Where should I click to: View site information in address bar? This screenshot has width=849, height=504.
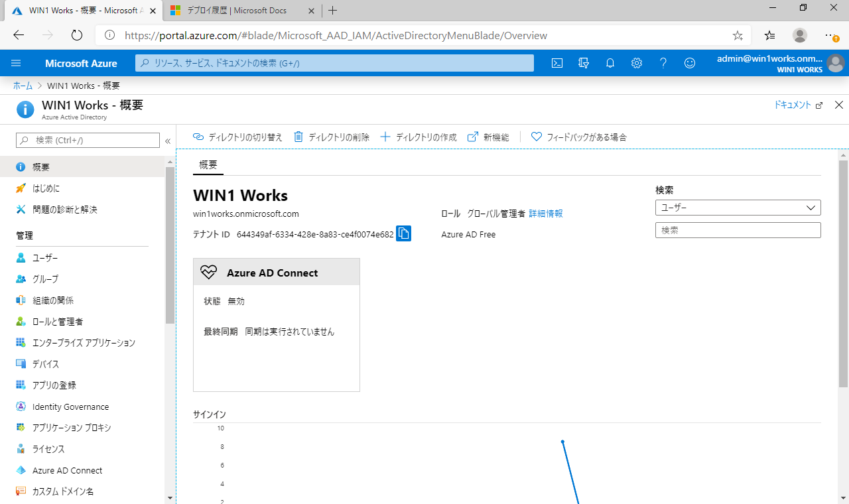click(x=110, y=35)
